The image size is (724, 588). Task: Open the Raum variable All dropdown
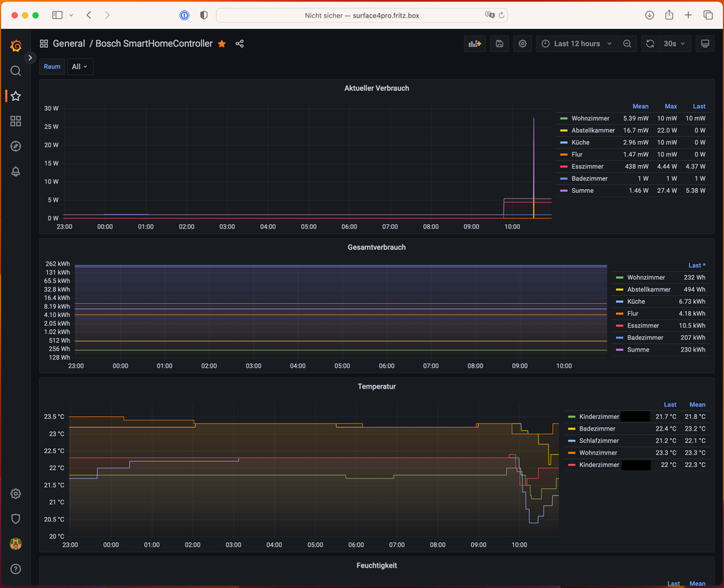click(x=80, y=67)
